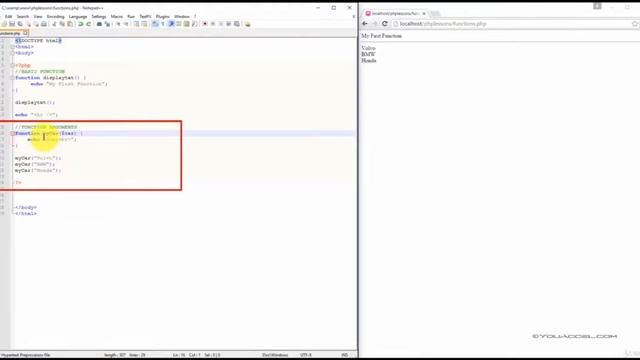
Task: Click 'BMW' text in browser page
Action: pos(368,54)
